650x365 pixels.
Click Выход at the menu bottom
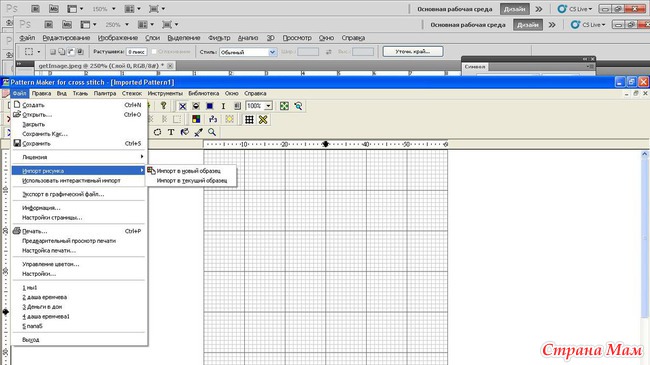point(31,340)
